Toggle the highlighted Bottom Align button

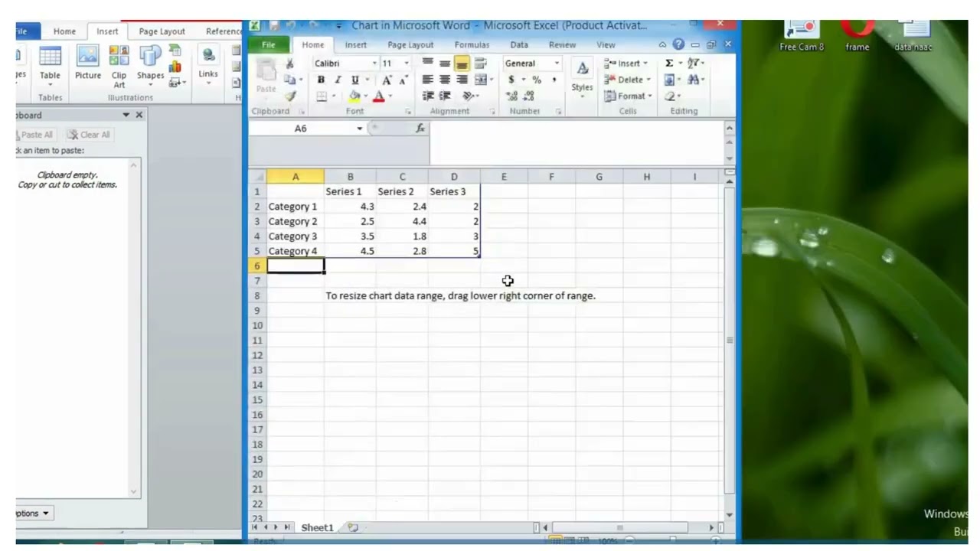click(462, 64)
